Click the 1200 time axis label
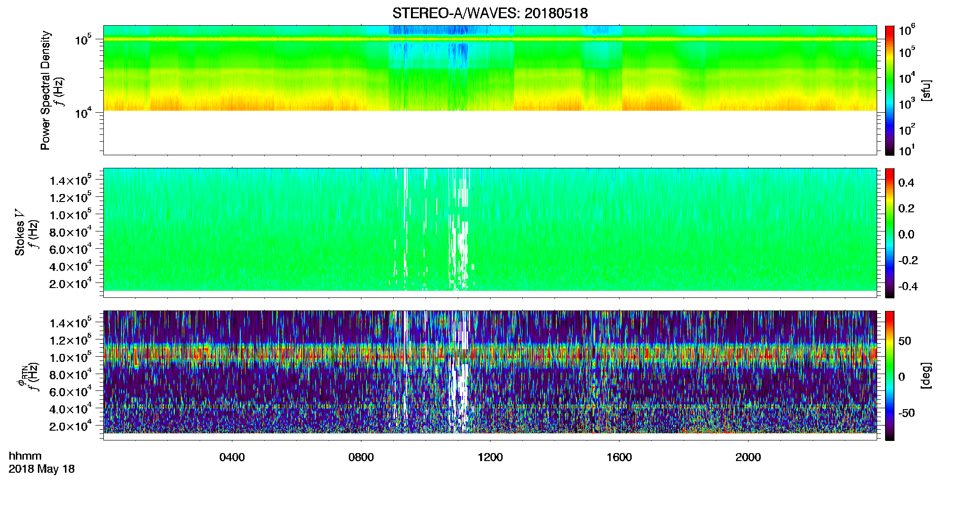This screenshot has width=980, height=505. [490, 457]
